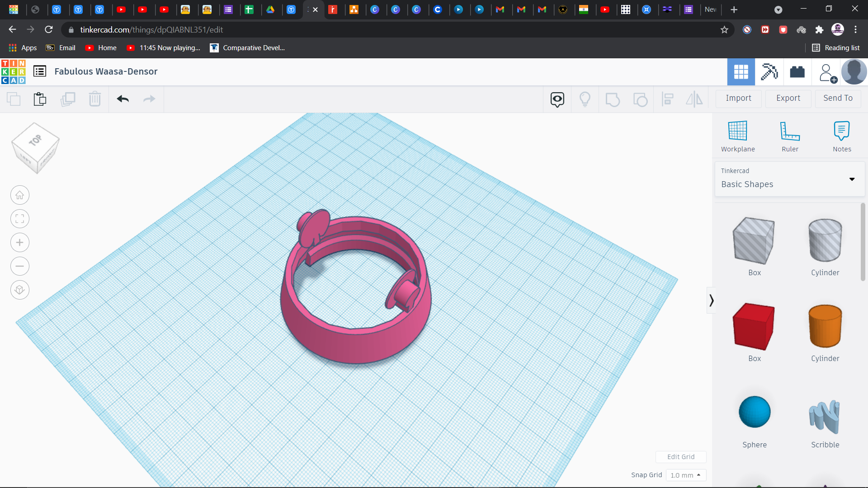868x488 pixels.
Task: Click the Edit Grid button
Action: 680,457
